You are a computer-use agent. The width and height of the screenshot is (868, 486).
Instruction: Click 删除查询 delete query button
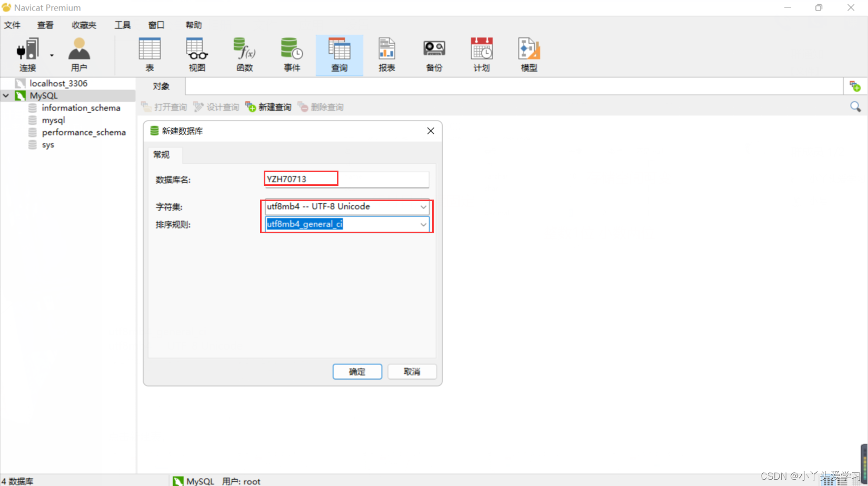[321, 107]
